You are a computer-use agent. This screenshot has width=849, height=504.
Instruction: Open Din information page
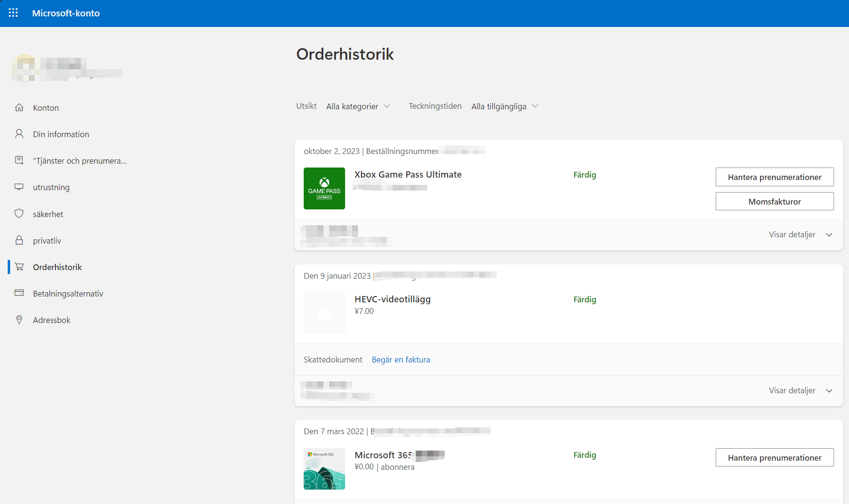tap(61, 134)
